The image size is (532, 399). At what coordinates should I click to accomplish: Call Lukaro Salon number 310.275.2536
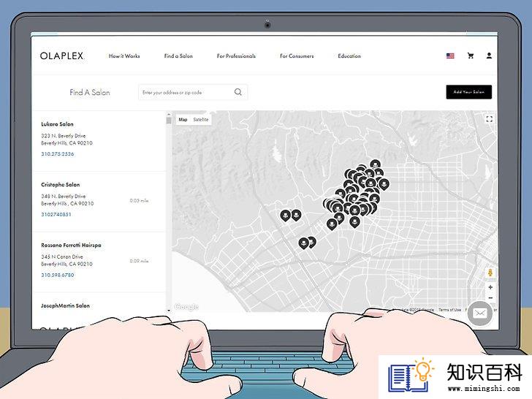[x=57, y=153]
